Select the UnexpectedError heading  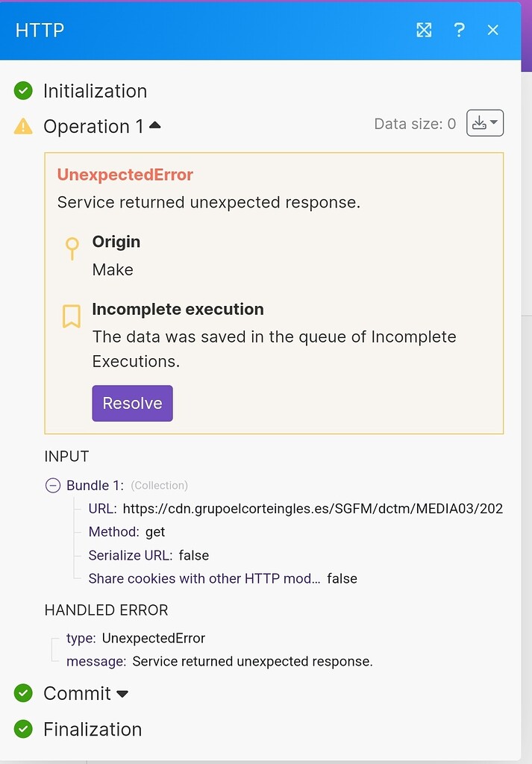[x=125, y=175]
